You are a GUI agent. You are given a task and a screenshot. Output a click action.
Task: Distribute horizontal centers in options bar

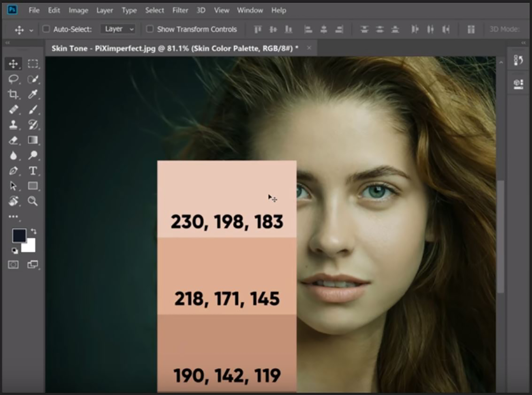[x=430, y=29]
